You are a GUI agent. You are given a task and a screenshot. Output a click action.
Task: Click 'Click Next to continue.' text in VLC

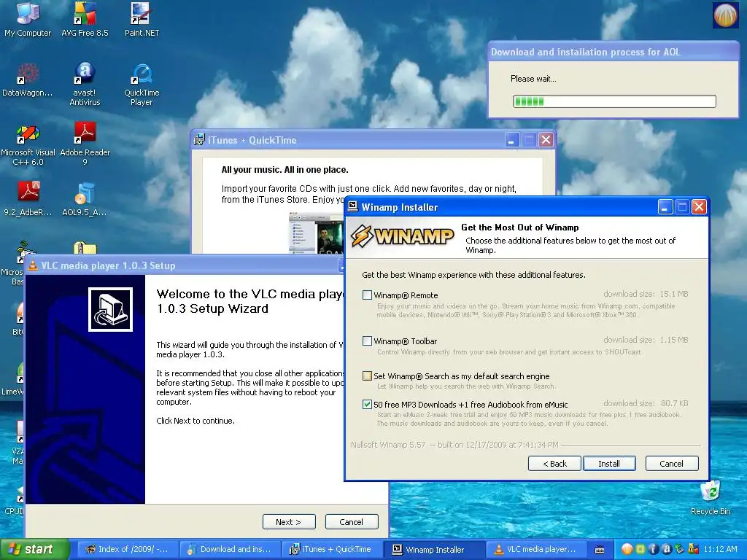pyautogui.click(x=196, y=421)
